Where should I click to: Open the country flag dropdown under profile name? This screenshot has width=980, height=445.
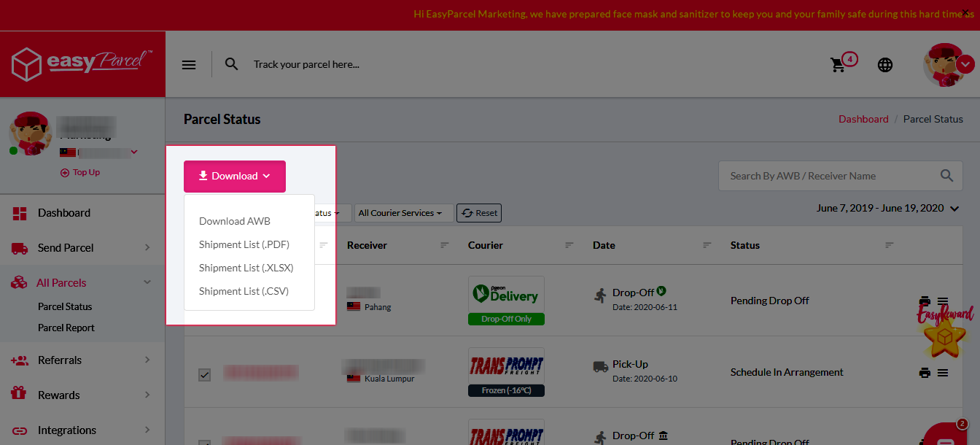click(99, 152)
